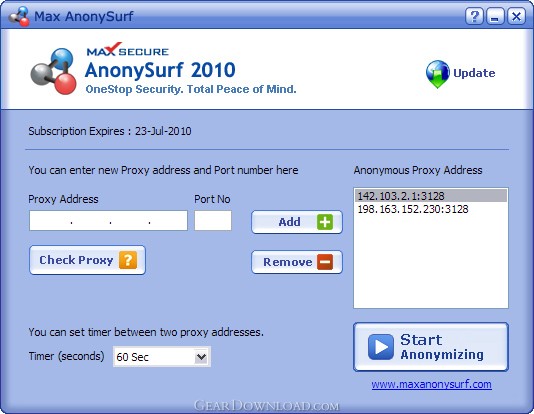The height and width of the screenshot is (414, 534).
Task: Click the Update label in the header
Action: tap(474, 73)
